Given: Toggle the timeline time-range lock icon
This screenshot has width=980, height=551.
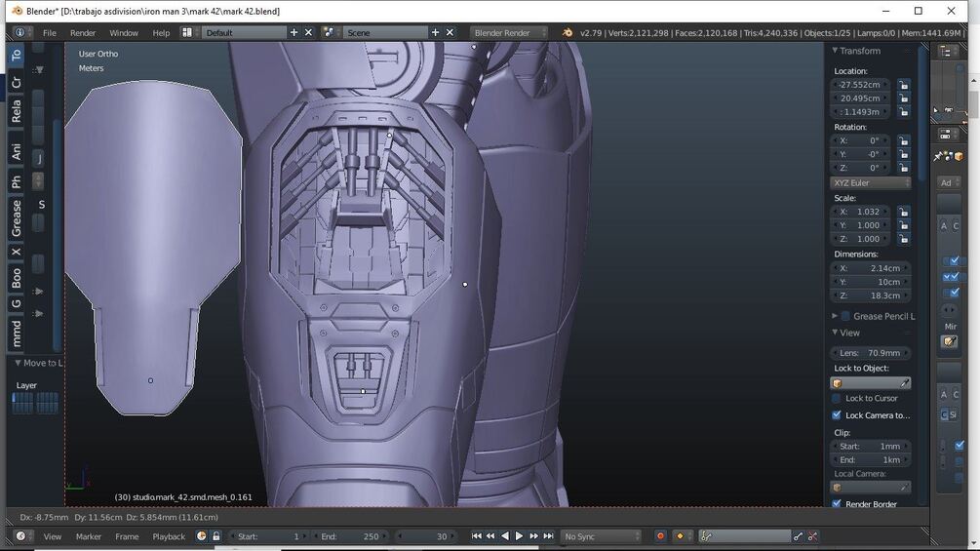Looking at the screenshot, I should point(216,536).
